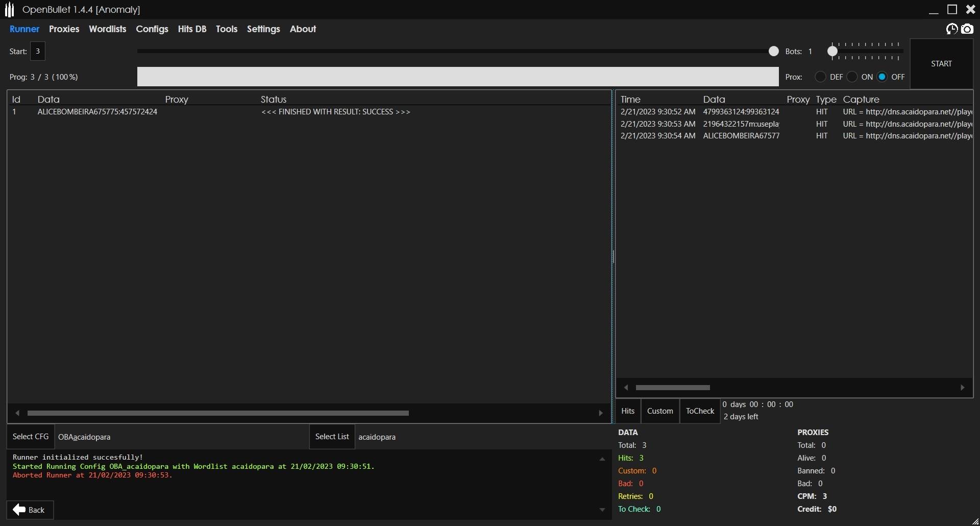
Task: Open the Select CFG chooser
Action: click(31, 437)
